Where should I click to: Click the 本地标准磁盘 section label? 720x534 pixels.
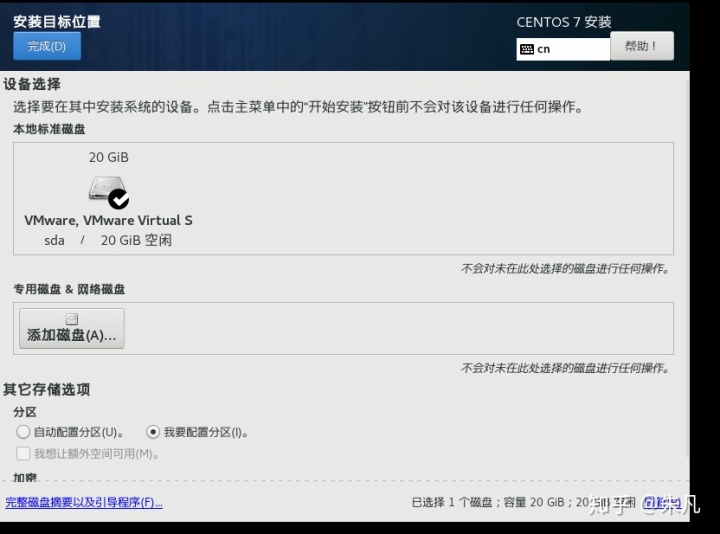coord(49,129)
